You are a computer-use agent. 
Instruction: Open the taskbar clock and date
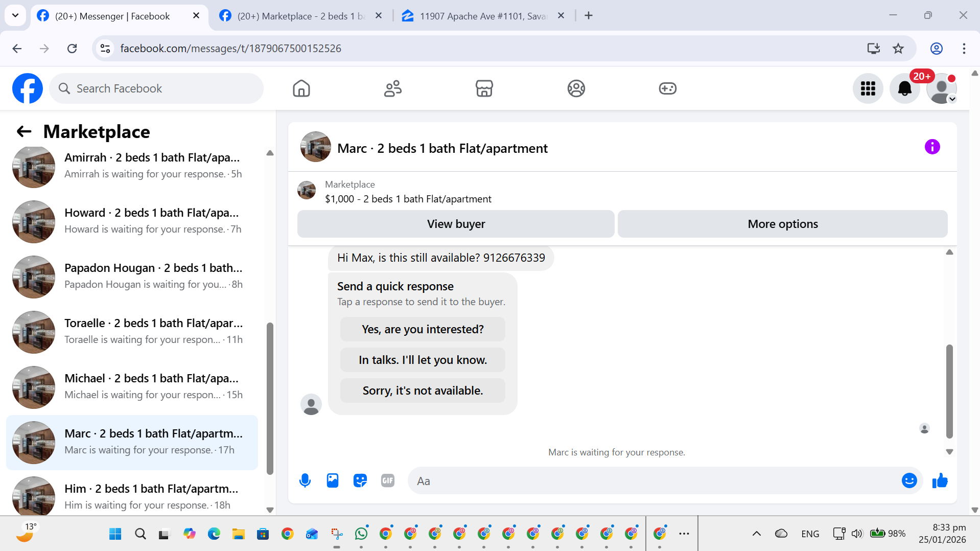point(942,534)
